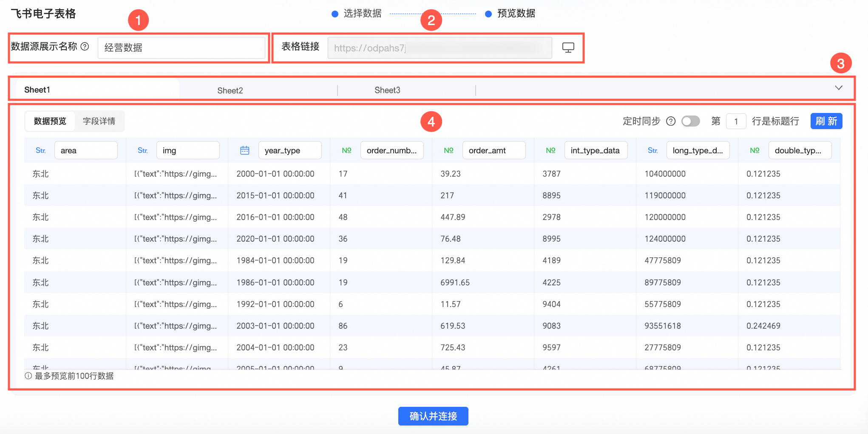
Task: Click the long type value 124000000
Action: (x=665, y=239)
